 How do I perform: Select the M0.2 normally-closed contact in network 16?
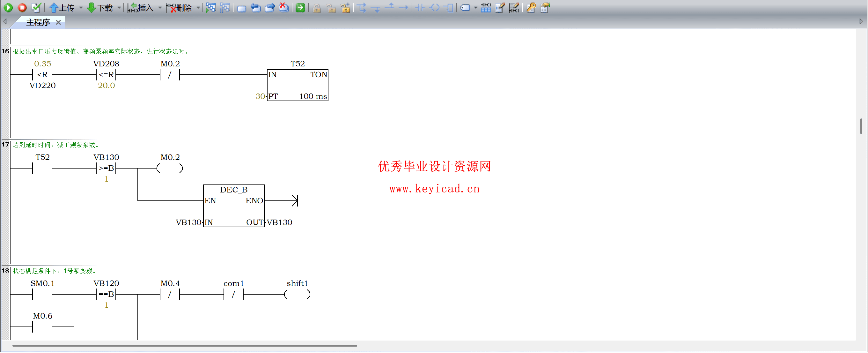click(170, 74)
